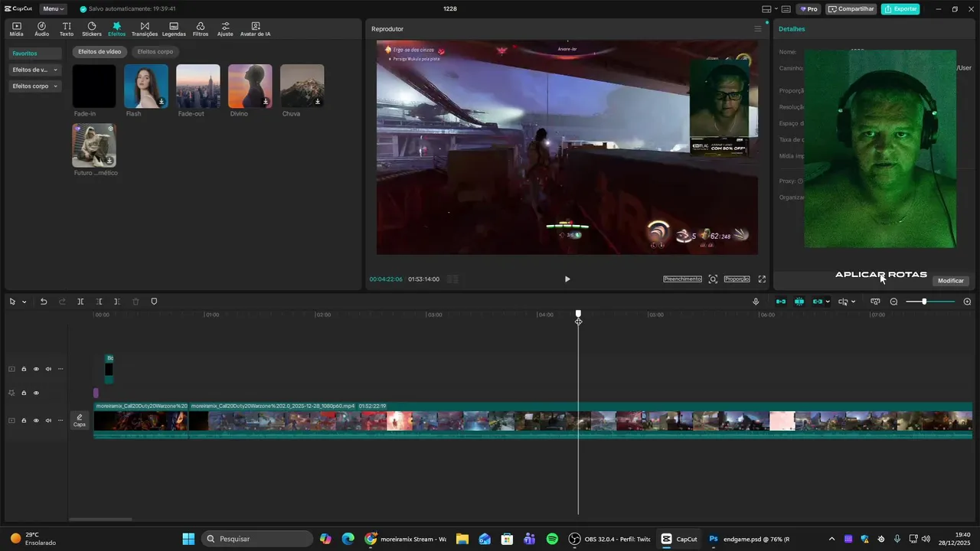Click the fit-timeline-to-window icon
This screenshot has width=980, height=551.
pyautogui.click(x=875, y=302)
